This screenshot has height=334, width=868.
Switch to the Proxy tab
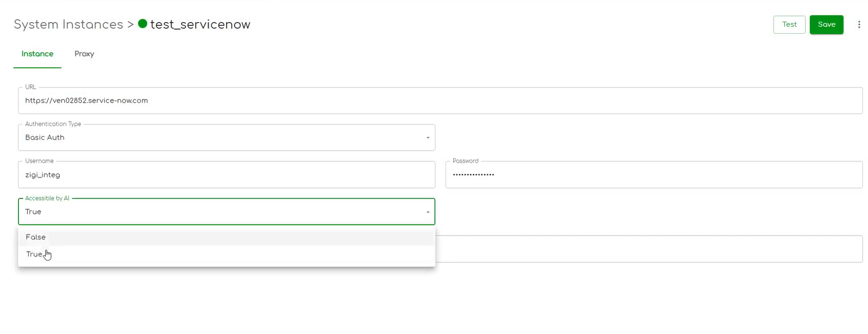point(84,54)
